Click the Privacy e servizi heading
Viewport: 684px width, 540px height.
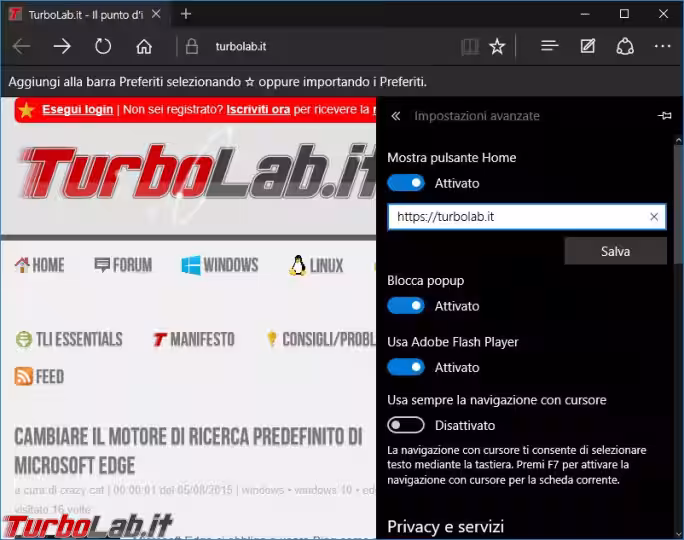click(445, 526)
